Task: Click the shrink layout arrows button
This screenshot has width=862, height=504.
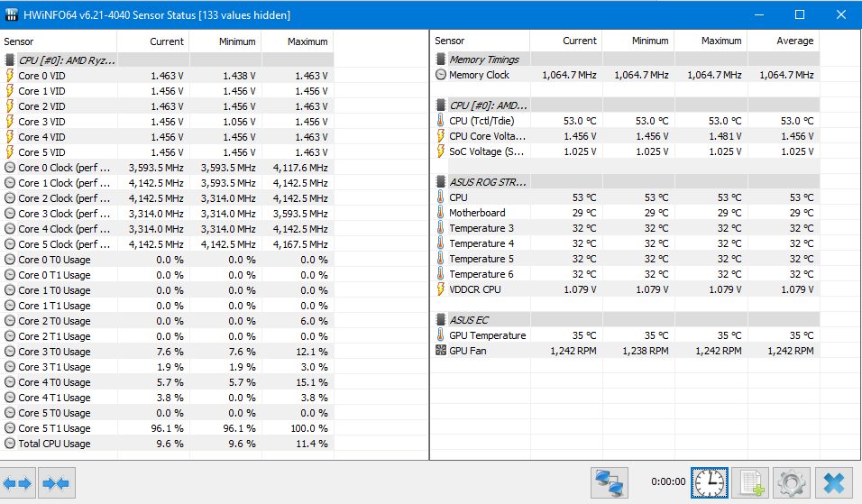Action: pyautogui.click(x=56, y=483)
